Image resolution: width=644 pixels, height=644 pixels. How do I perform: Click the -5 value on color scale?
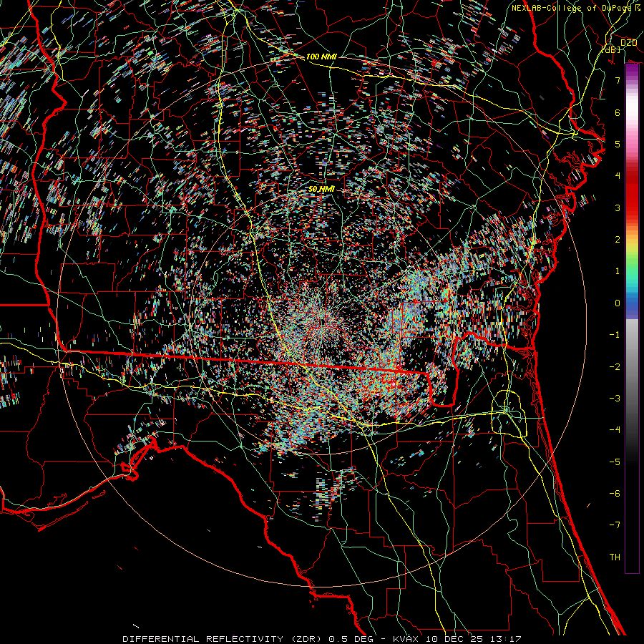click(615, 462)
